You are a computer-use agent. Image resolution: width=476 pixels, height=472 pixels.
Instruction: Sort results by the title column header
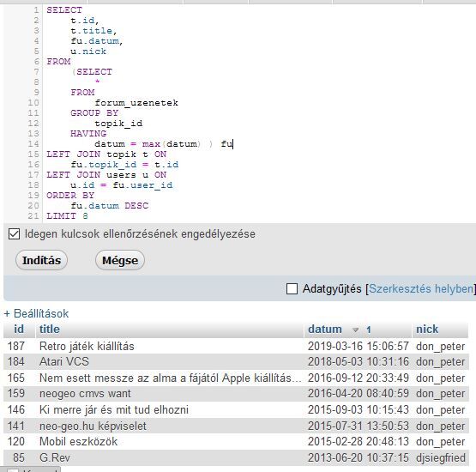coord(50,330)
